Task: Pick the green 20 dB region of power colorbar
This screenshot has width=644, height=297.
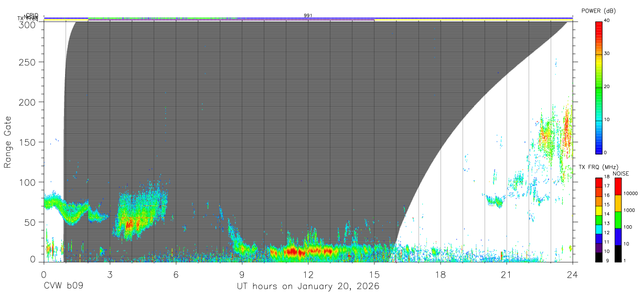Action: (599, 87)
